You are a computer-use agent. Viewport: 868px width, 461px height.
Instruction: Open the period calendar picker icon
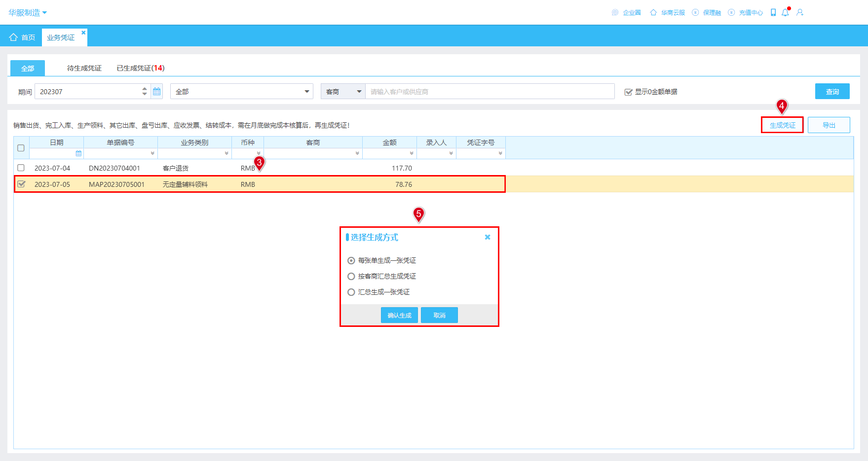157,91
